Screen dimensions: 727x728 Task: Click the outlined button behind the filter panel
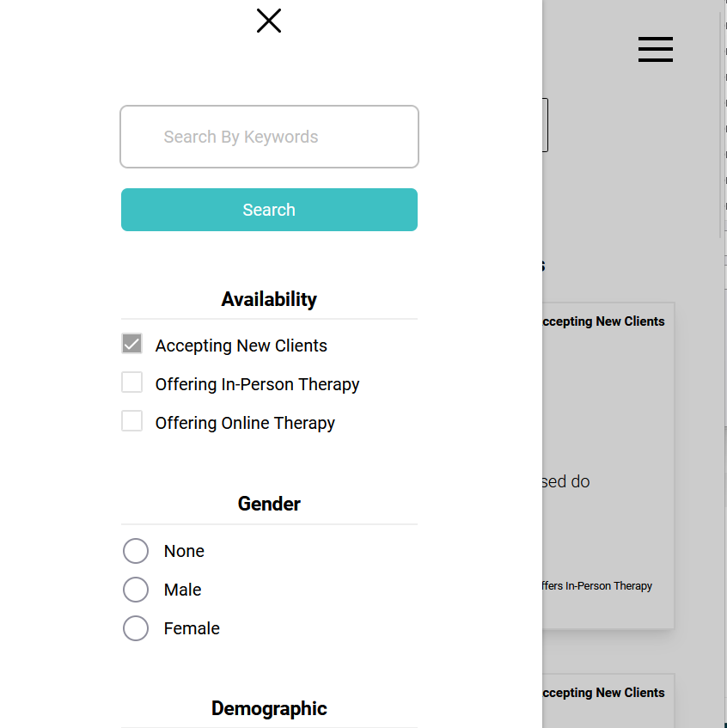pos(545,125)
